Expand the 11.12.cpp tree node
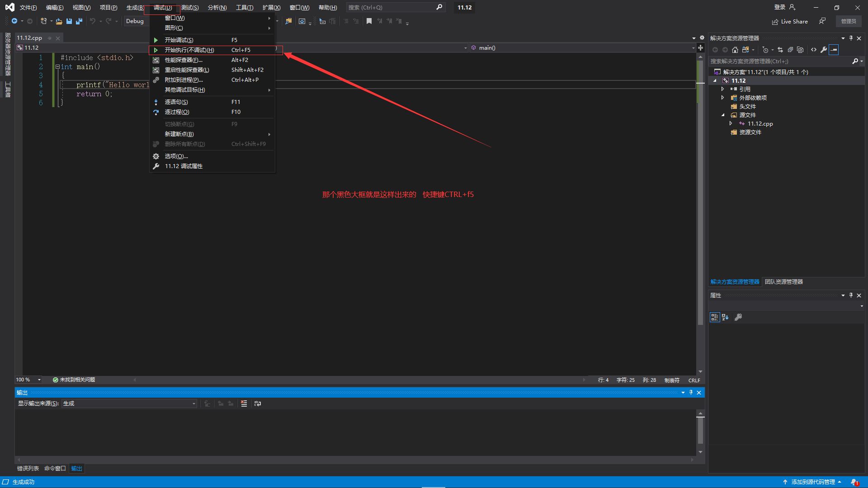The height and width of the screenshot is (488, 868). 731,123
